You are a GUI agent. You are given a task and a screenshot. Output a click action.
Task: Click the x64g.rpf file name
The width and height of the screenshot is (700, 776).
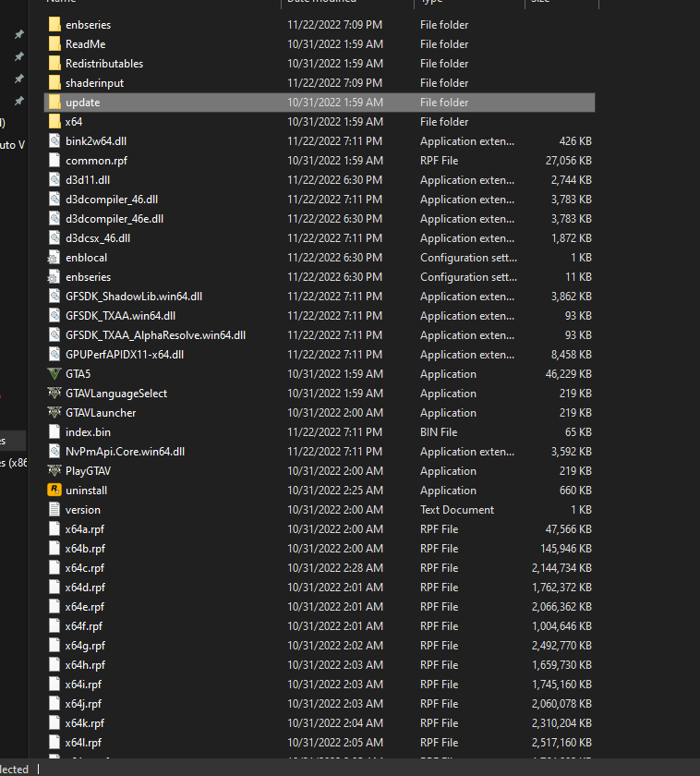pyautogui.click(x=85, y=646)
